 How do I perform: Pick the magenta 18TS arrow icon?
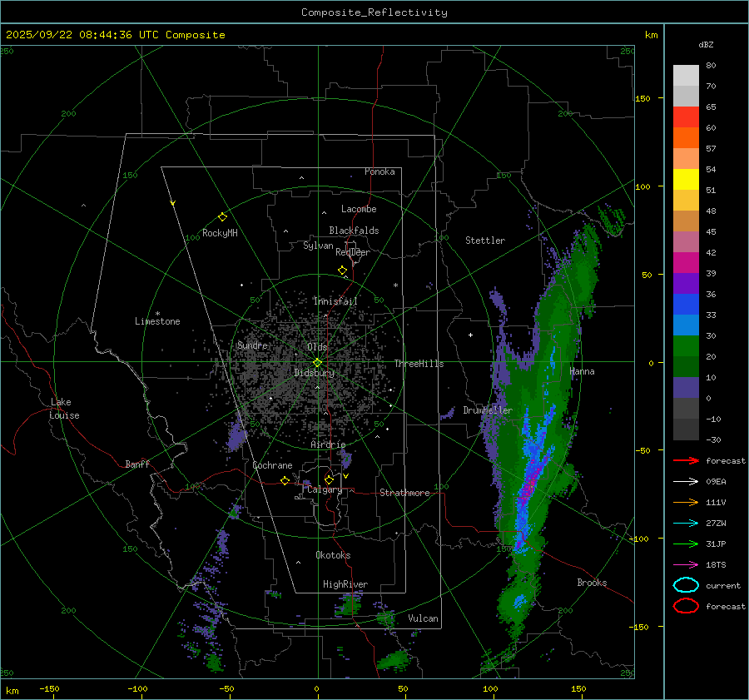coord(686,564)
